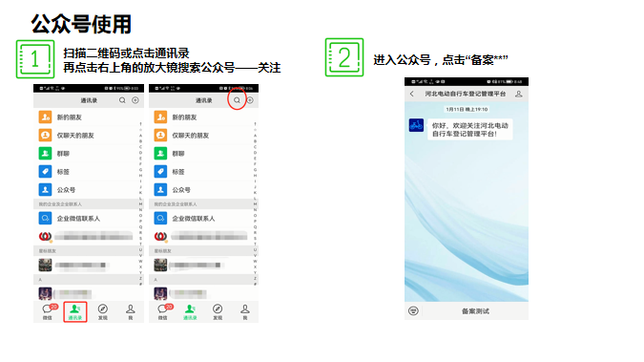Switch to 发现 tab in second phone screenshot
This screenshot has width=644, height=362.
218,311
